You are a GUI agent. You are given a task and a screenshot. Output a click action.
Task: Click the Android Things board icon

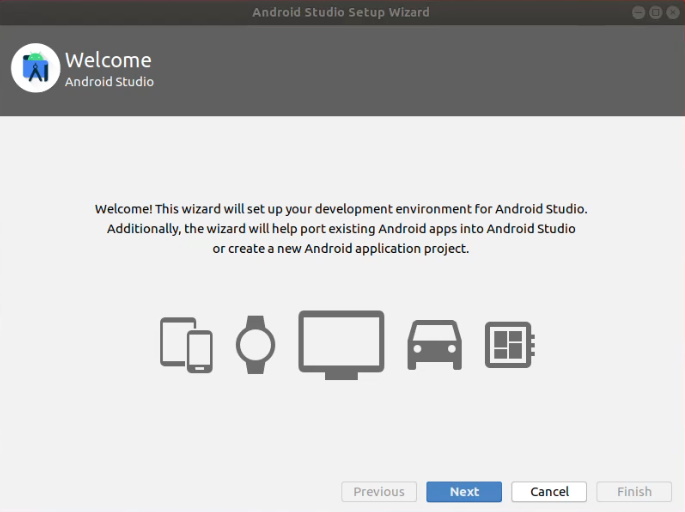pyautogui.click(x=510, y=345)
